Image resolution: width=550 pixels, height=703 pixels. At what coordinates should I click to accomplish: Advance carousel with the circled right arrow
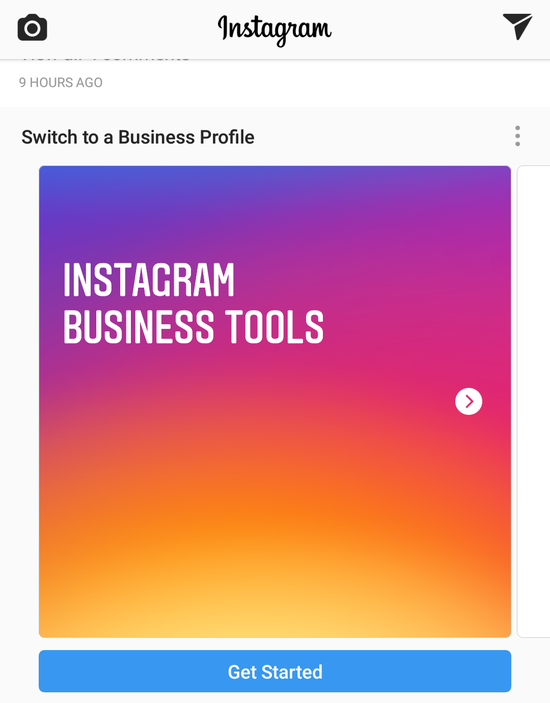(468, 401)
